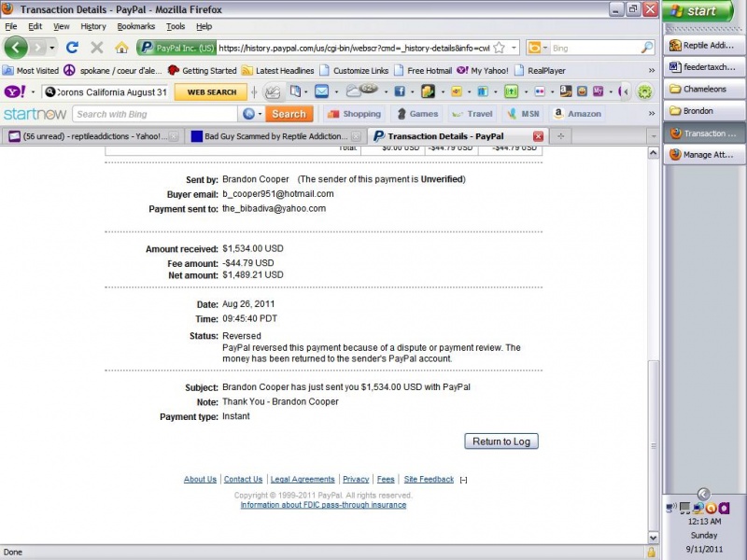Open the Site Feedback footer link
747x560 pixels.
tap(429, 479)
